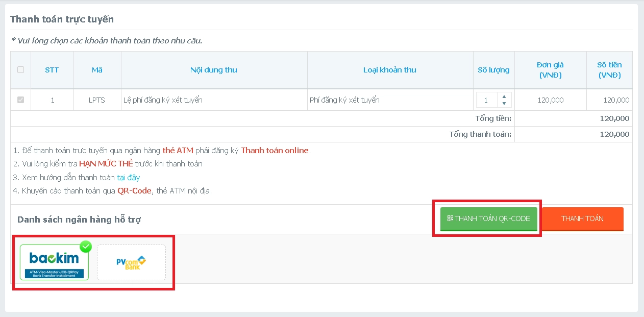This screenshot has height=317, width=644.
Task: Click the "Đơn giá (VNĐ)" column header
Action: pyautogui.click(x=550, y=70)
